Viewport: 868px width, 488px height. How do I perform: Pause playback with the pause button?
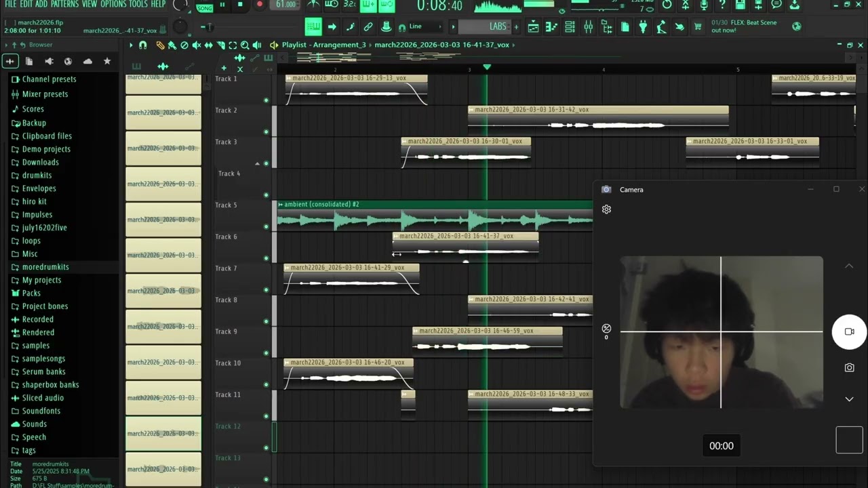[x=222, y=5]
